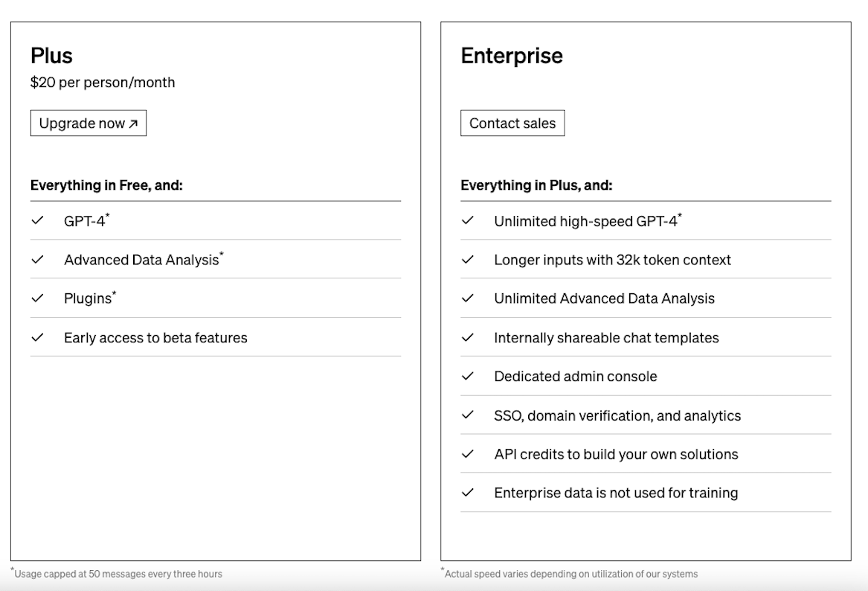Click checkmark next to Enterprise data not used
Image resolution: width=868 pixels, height=591 pixels.
coord(467,493)
